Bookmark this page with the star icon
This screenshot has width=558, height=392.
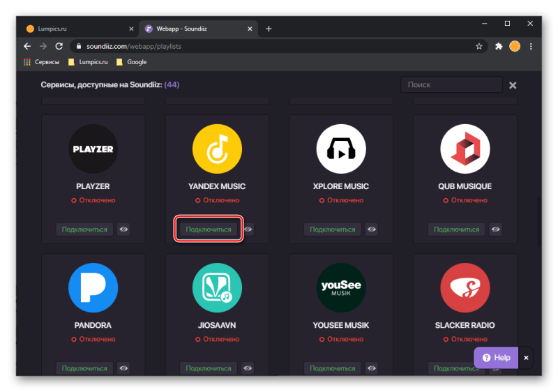479,46
